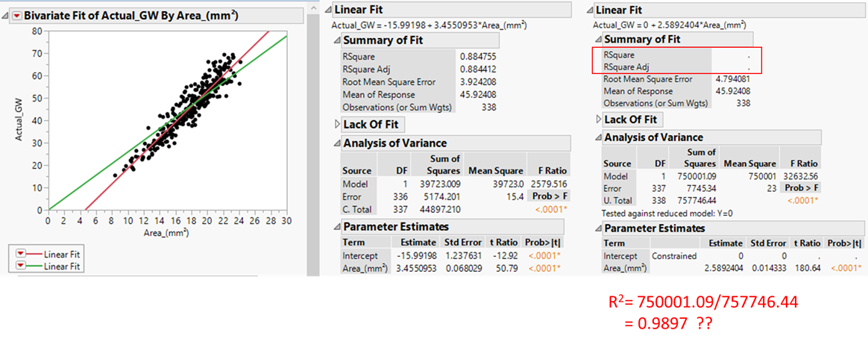The width and height of the screenshot is (868, 345).
Task: Click F Ratio value 32632.56
Action: [802, 176]
